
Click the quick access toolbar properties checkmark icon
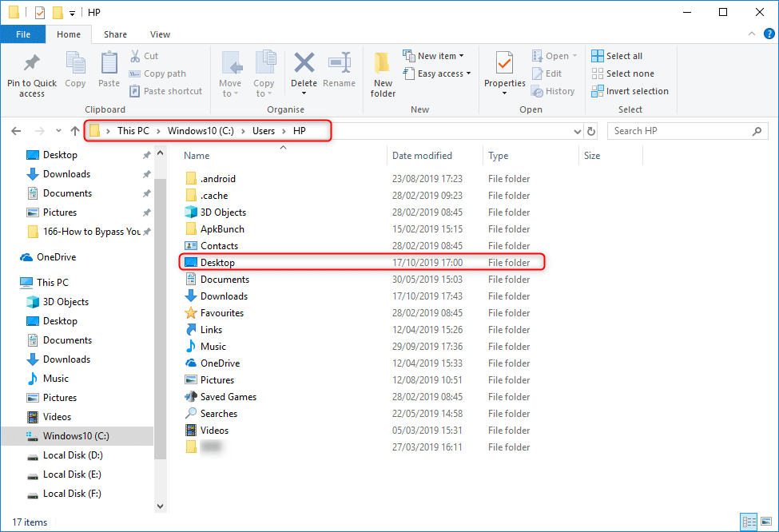(x=40, y=13)
